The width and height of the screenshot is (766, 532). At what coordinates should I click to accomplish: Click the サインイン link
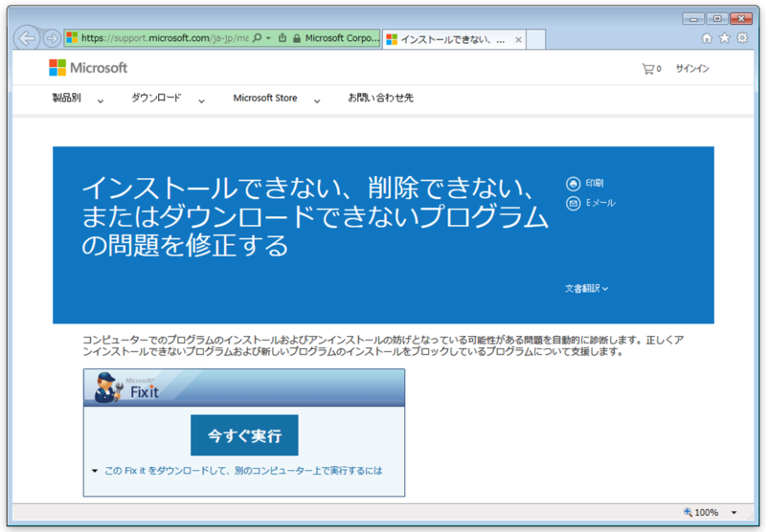[692, 69]
